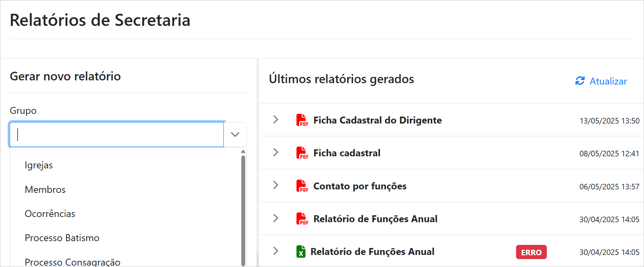Click the refresh arrows icon next to Atualizar
The image size is (644, 267).
[x=580, y=81]
